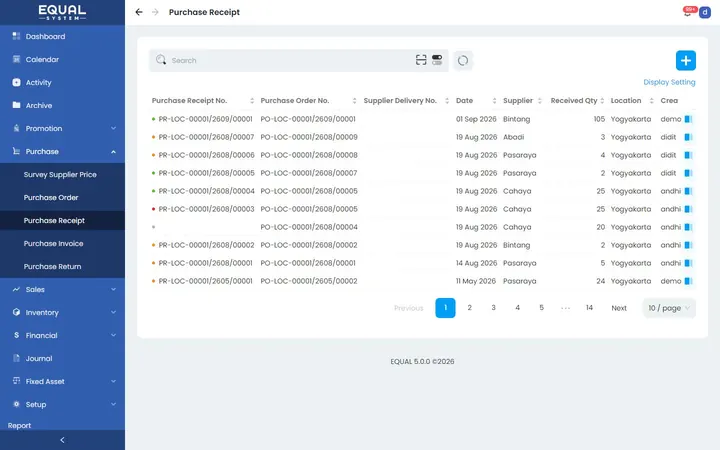Go to page 3

tap(493, 308)
